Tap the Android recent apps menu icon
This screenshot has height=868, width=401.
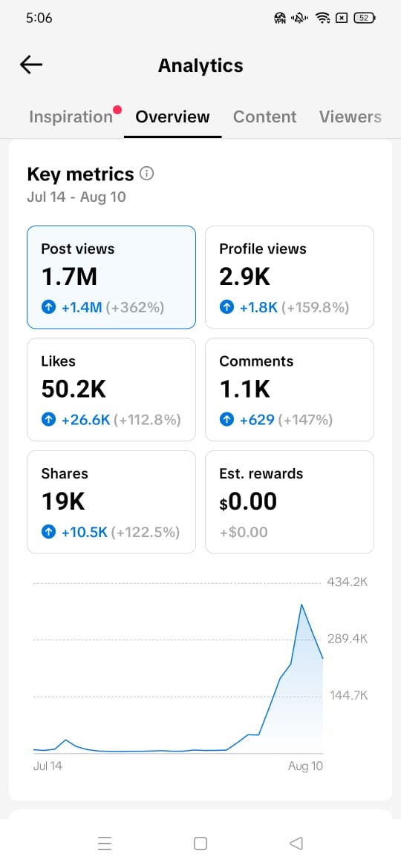[104, 843]
